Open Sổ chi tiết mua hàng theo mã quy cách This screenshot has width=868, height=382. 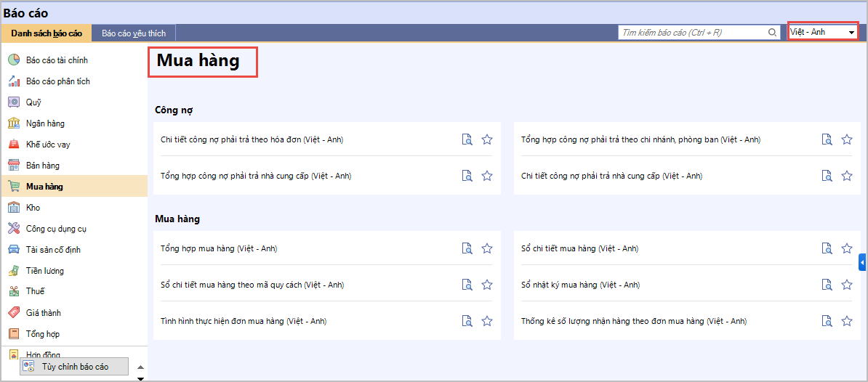coord(252,285)
